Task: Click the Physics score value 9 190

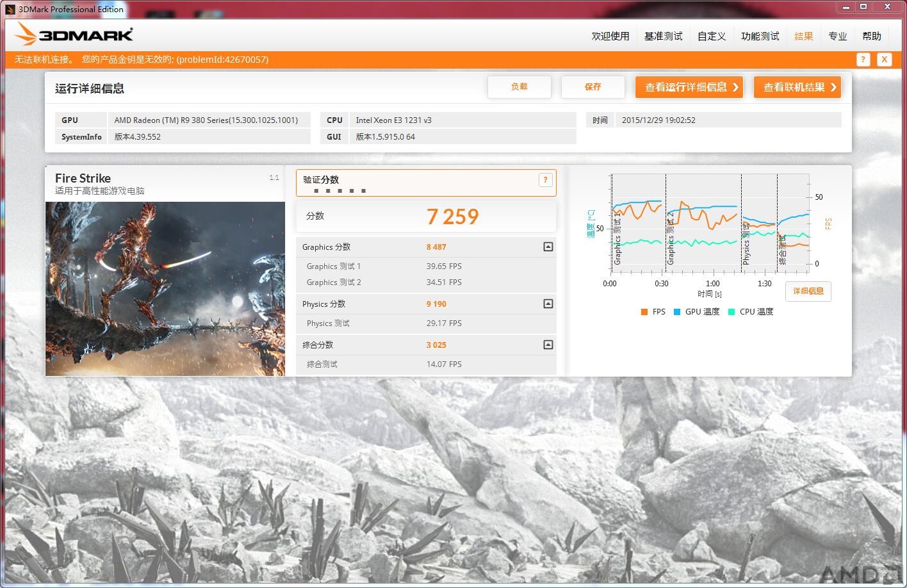Action: tap(436, 304)
